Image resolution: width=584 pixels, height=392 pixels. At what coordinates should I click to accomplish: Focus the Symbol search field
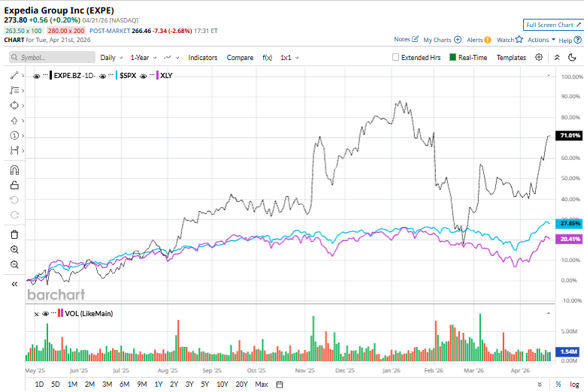pyautogui.click(x=52, y=57)
